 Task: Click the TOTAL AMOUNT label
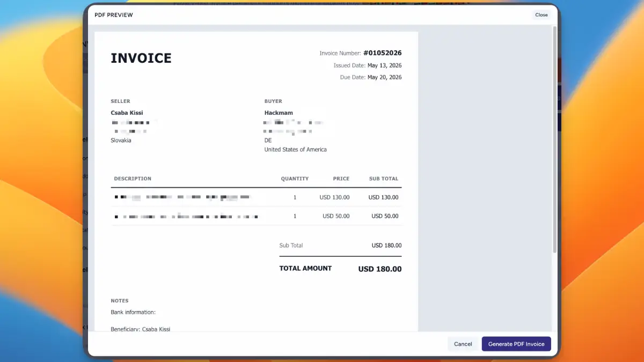(305, 268)
